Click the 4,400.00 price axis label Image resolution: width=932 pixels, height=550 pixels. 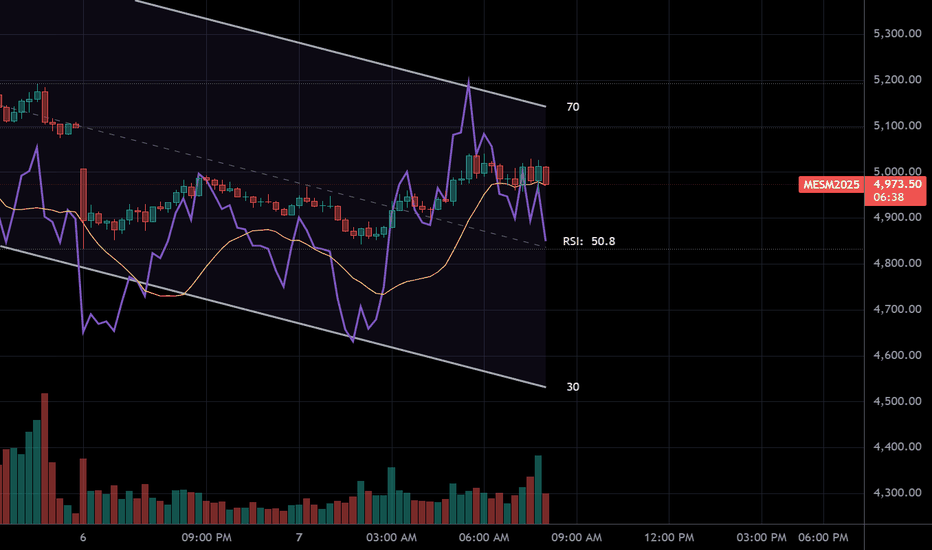898,447
